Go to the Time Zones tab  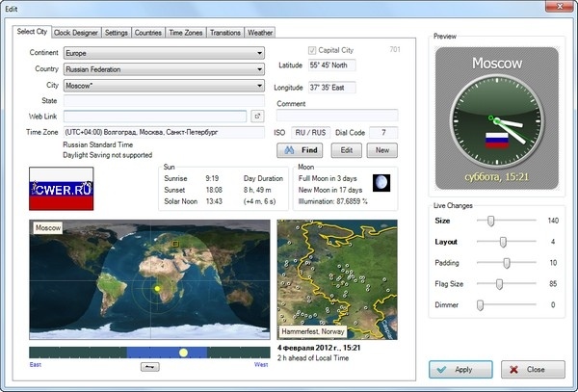point(187,32)
